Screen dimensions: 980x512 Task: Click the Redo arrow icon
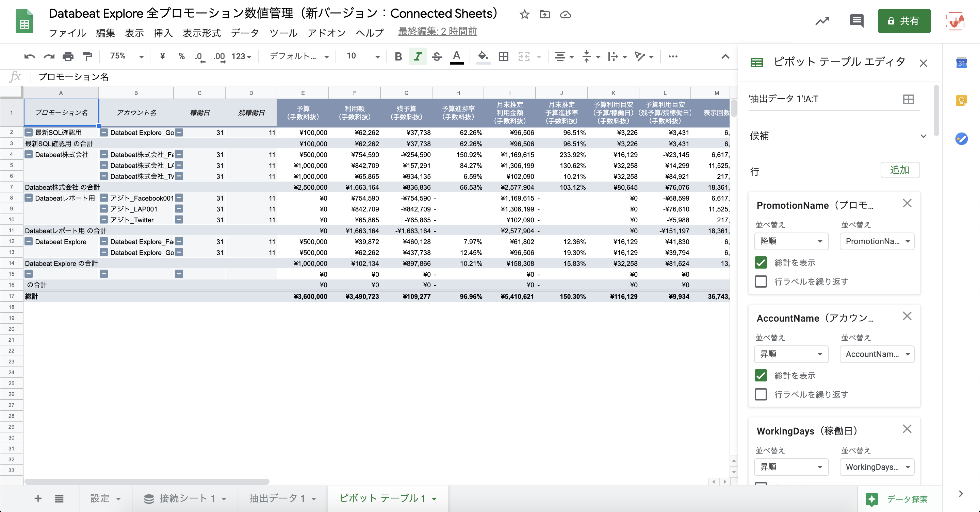point(49,57)
